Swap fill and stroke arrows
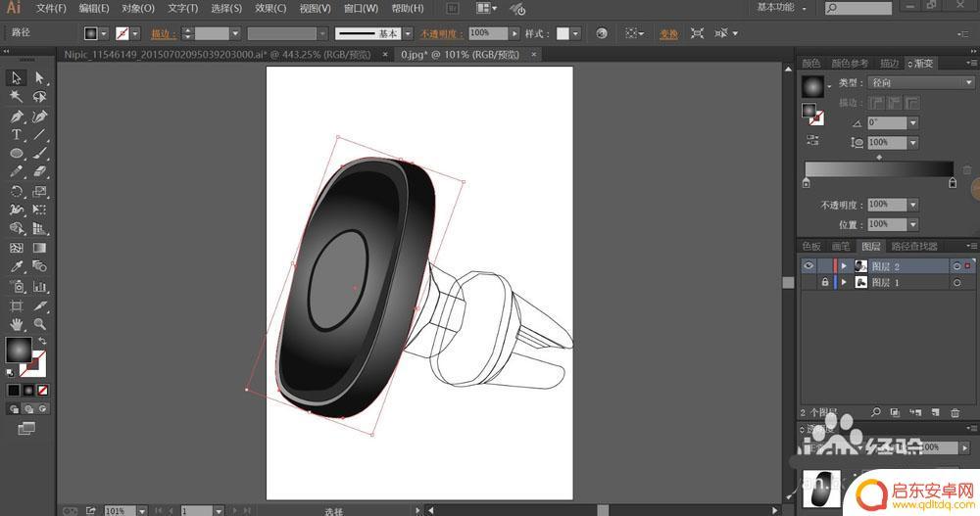Screen dimensions: 980x516 [42, 341]
